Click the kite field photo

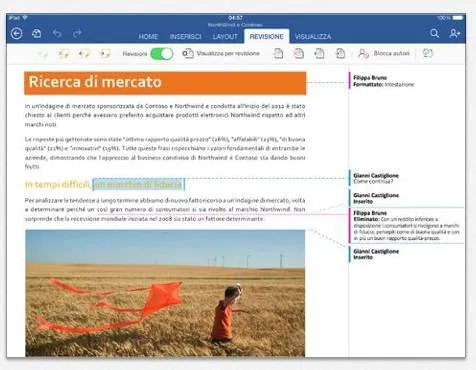[165, 293]
